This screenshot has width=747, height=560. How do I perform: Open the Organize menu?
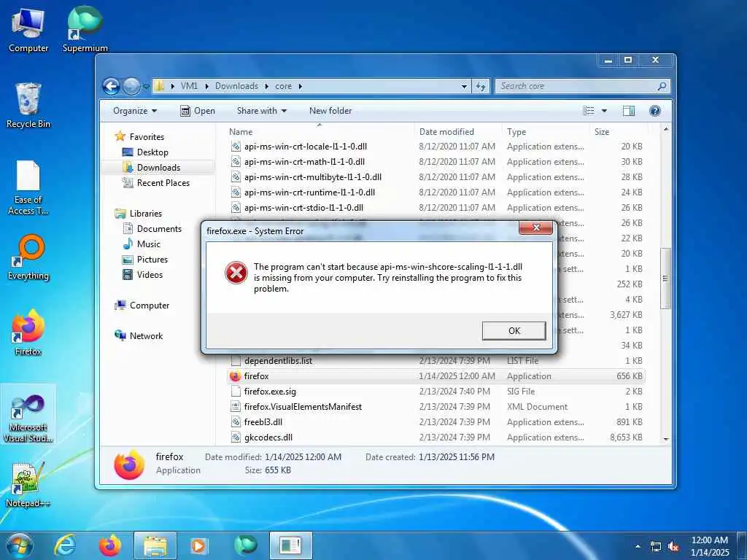(x=135, y=111)
